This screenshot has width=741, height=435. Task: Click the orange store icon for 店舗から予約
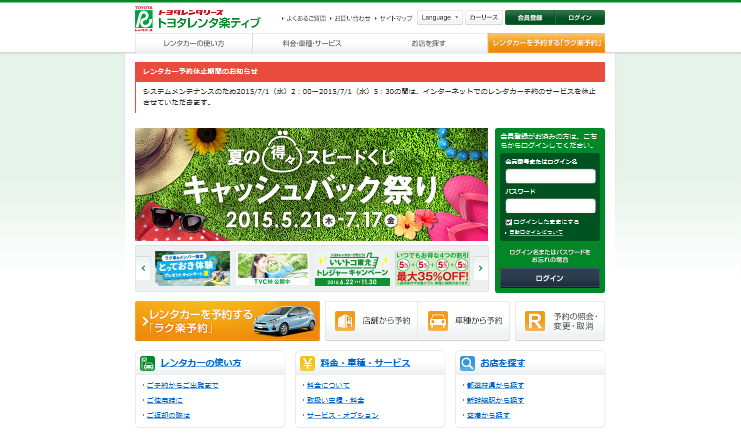tap(345, 321)
